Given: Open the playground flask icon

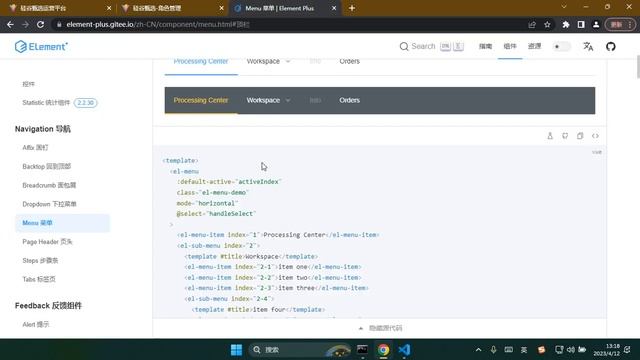Looking at the screenshot, I should (550, 136).
